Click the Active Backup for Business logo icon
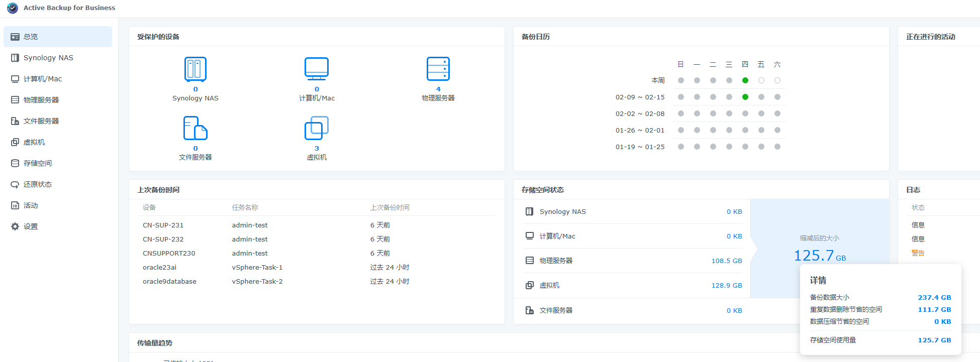The width and height of the screenshot is (980, 362). point(12,8)
